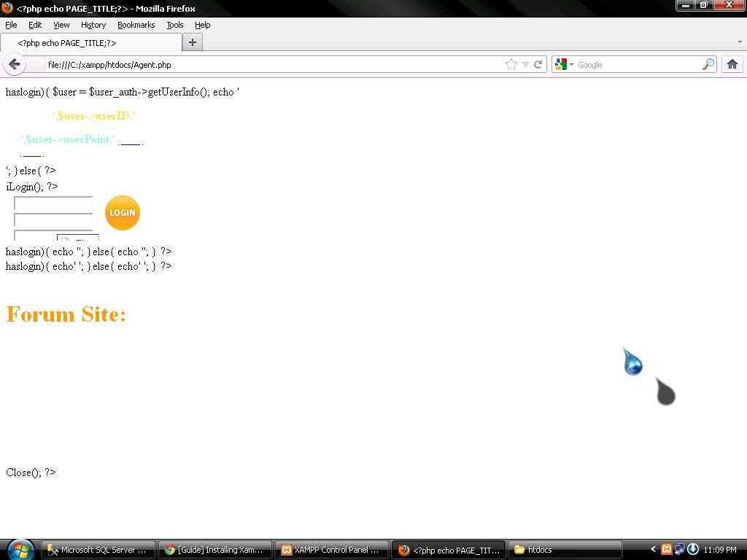
Task: Show hidden system tray icons arrow
Action: pyautogui.click(x=654, y=549)
